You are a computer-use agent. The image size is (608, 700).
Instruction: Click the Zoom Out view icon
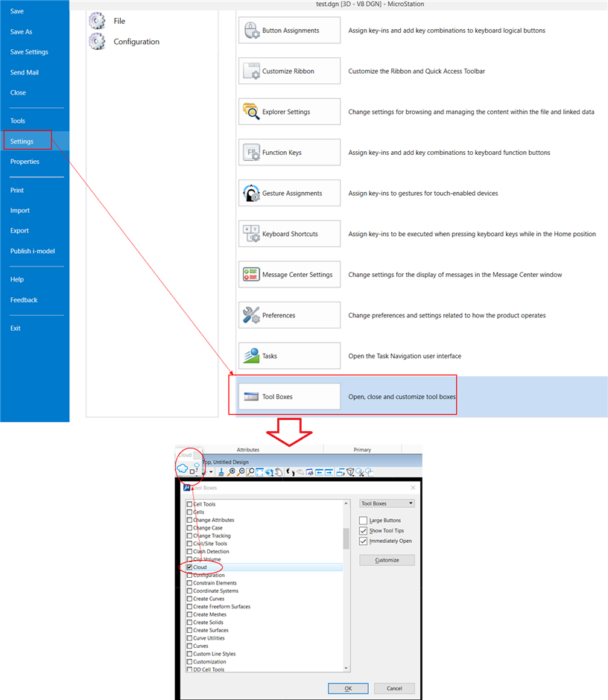(x=241, y=472)
